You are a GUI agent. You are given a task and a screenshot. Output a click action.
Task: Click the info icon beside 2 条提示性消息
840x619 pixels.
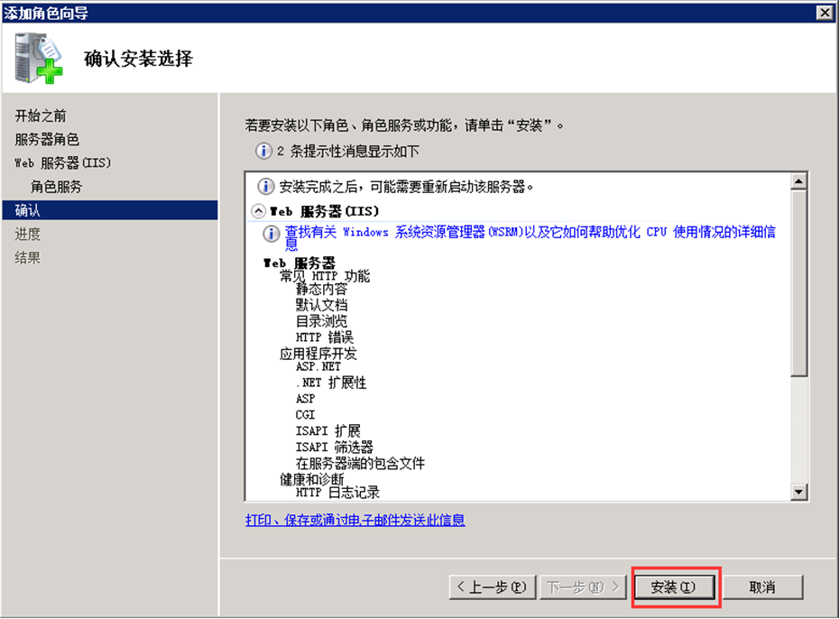(x=263, y=151)
